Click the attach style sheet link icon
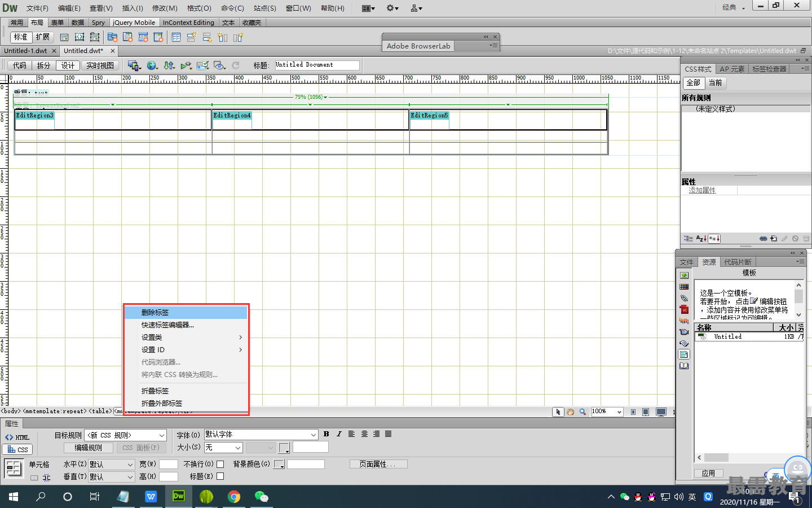The width and height of the screenshot is (812, 508). 763,239
